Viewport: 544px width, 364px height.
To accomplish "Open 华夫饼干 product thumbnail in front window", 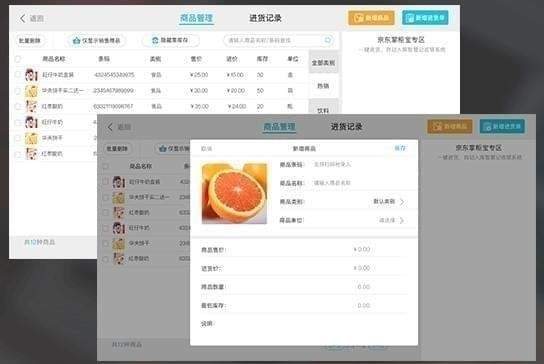I will click(x=119, y=244).
